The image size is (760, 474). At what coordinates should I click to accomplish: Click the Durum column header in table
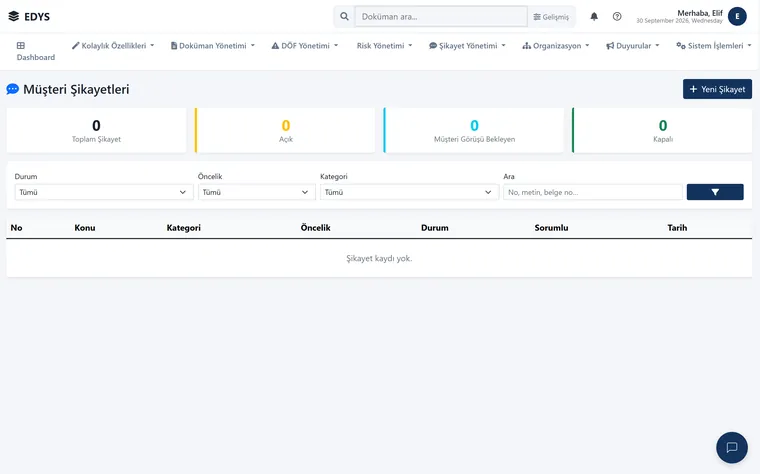point(435,228)
